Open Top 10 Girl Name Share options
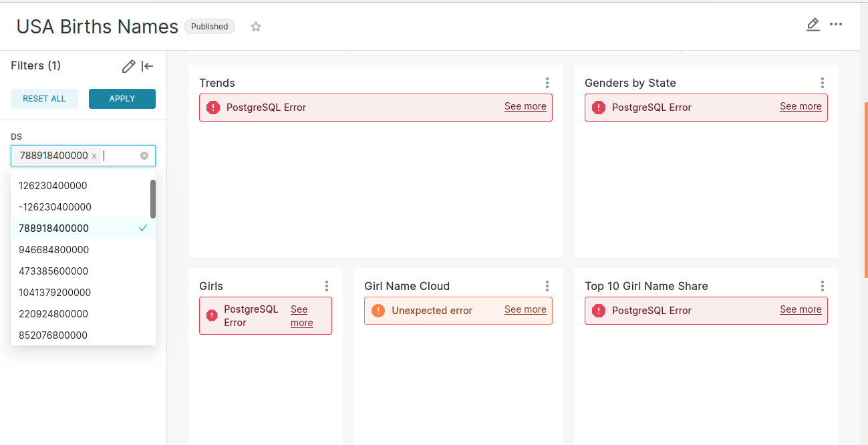The height and width of the screenshot is (445, 868). coord(823,286)
